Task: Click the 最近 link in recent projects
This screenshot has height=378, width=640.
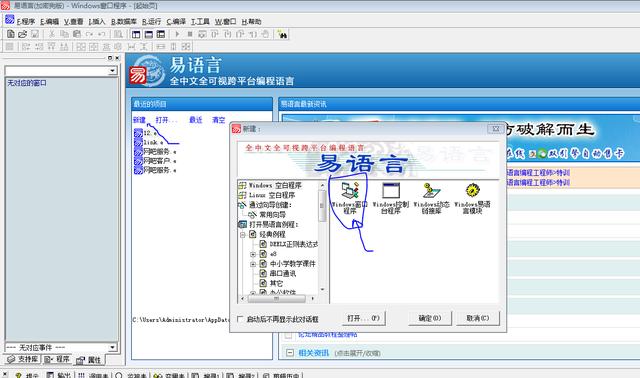Action: pos(196,120)
